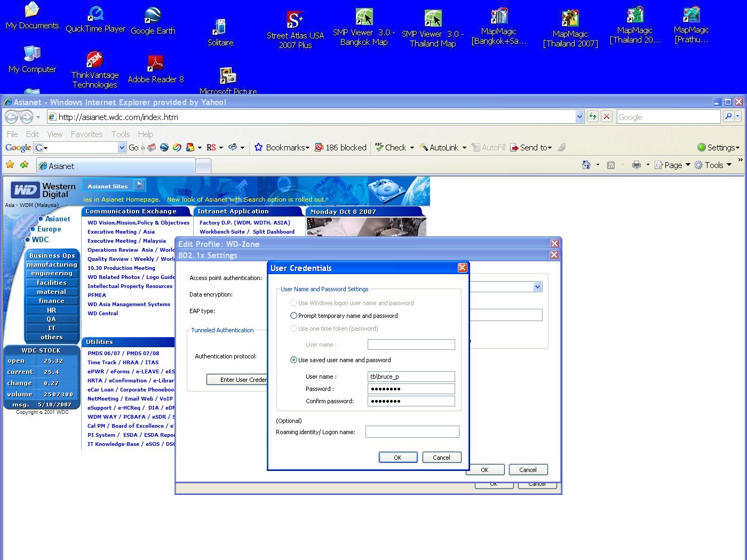
Task: Click the 186 blocked popup blocker button
Action: coord(340,148)
